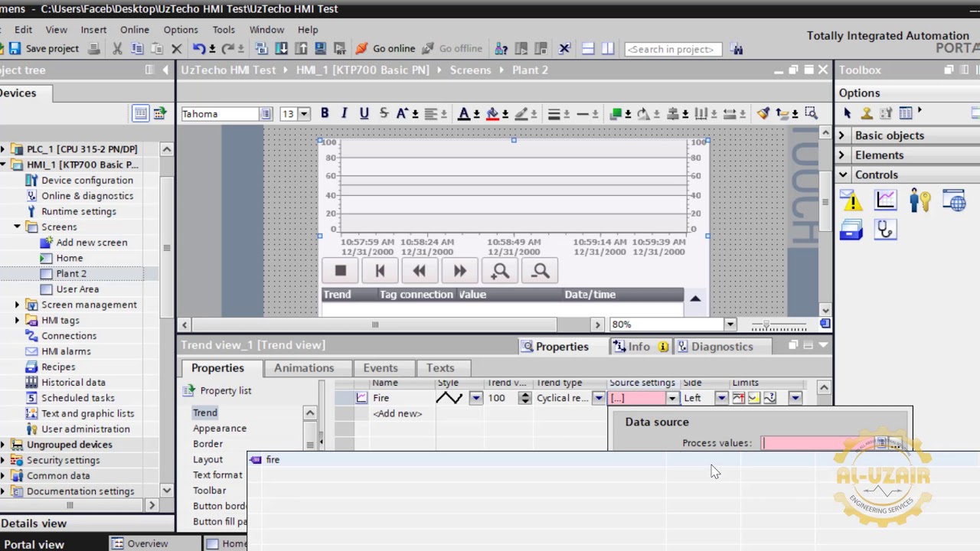Open the View menu
Image resolution: width=980 pixels, height=551 pixels.
click(56, 29)
